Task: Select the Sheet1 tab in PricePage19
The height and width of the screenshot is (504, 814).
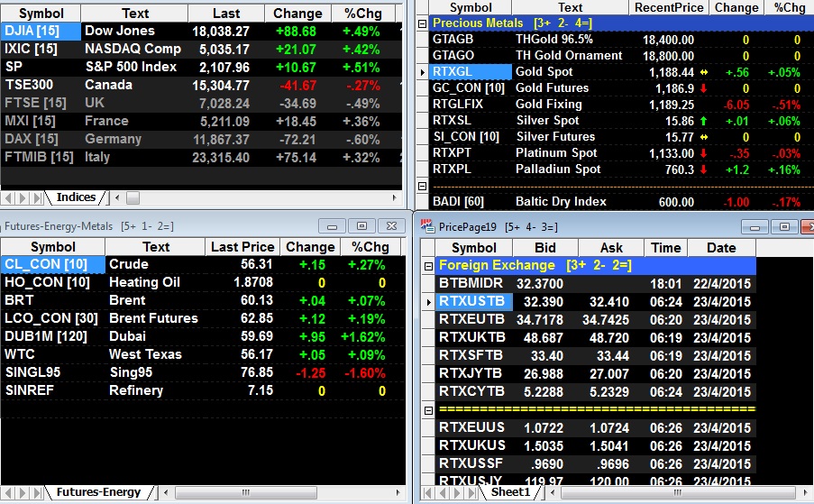Action: coord(510,491)
